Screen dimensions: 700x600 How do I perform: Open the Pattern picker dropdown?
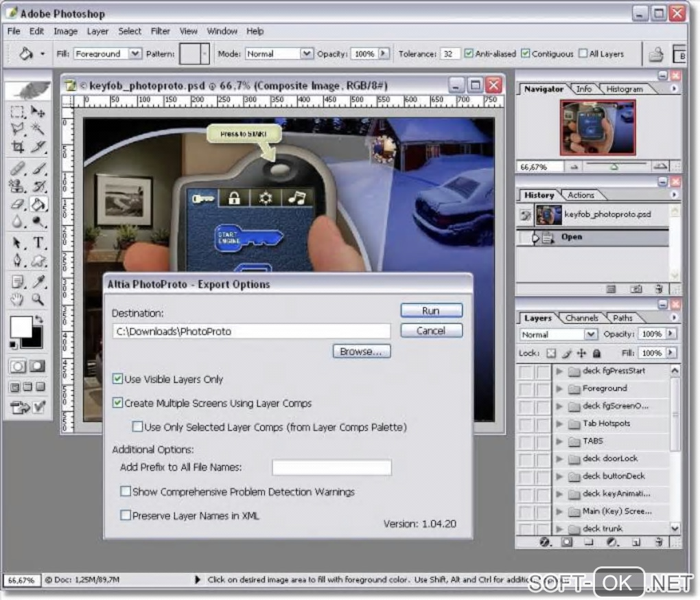click(x=205, y=54)
